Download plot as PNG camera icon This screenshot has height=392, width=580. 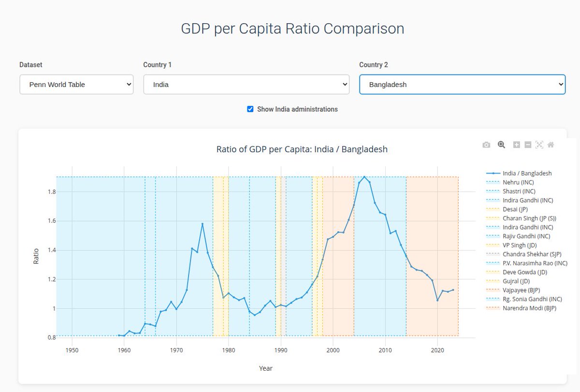pos(487,145)
